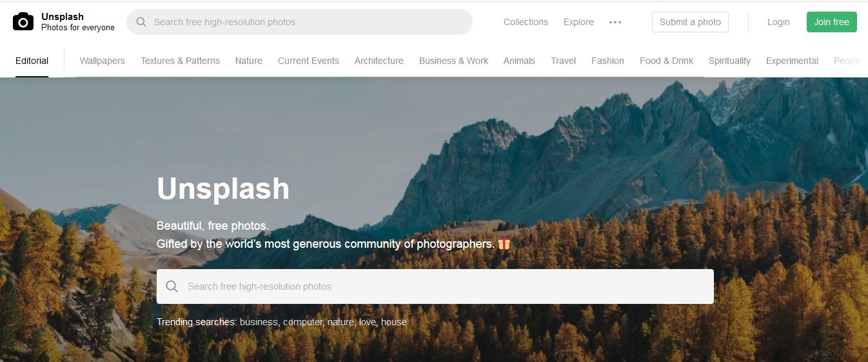
Task: Click the Login link
Action: [x=778, y=22]
